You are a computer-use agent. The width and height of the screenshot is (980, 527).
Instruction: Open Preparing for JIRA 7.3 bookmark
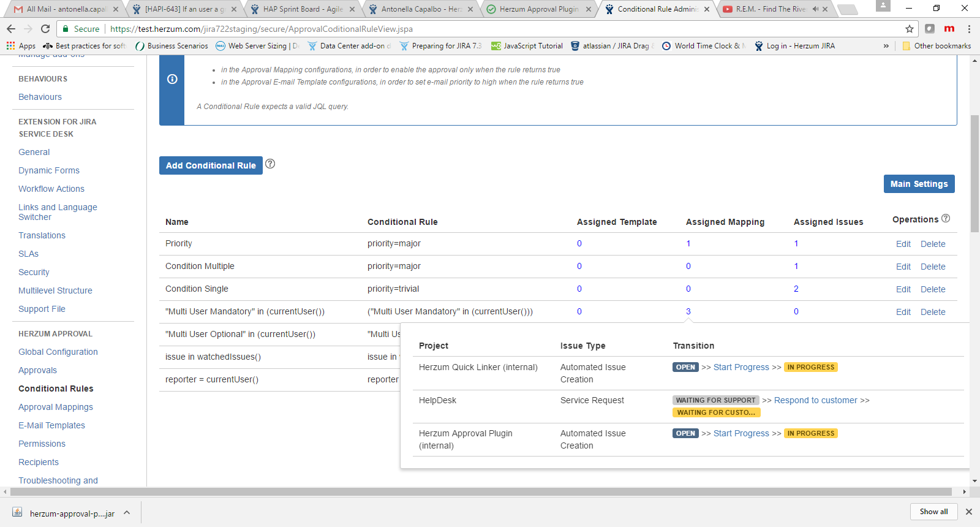440,46
